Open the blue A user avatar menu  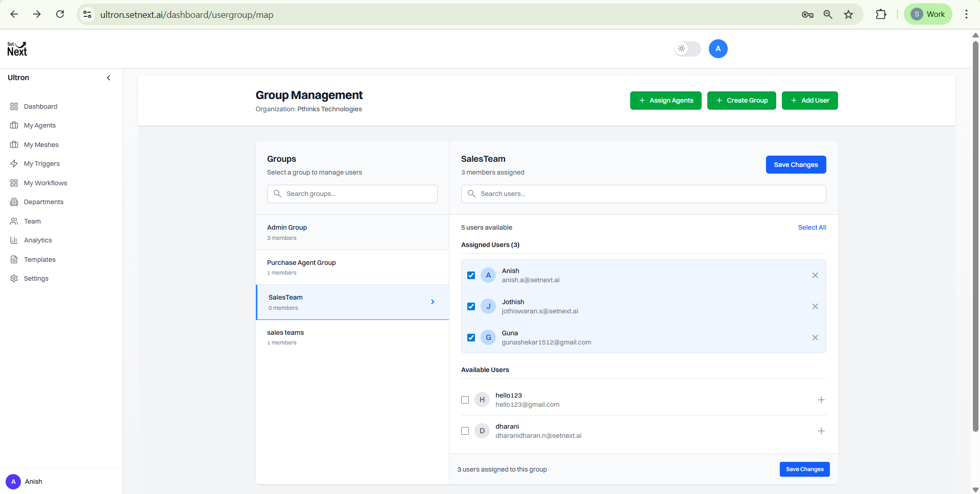(x=718, y=49)
